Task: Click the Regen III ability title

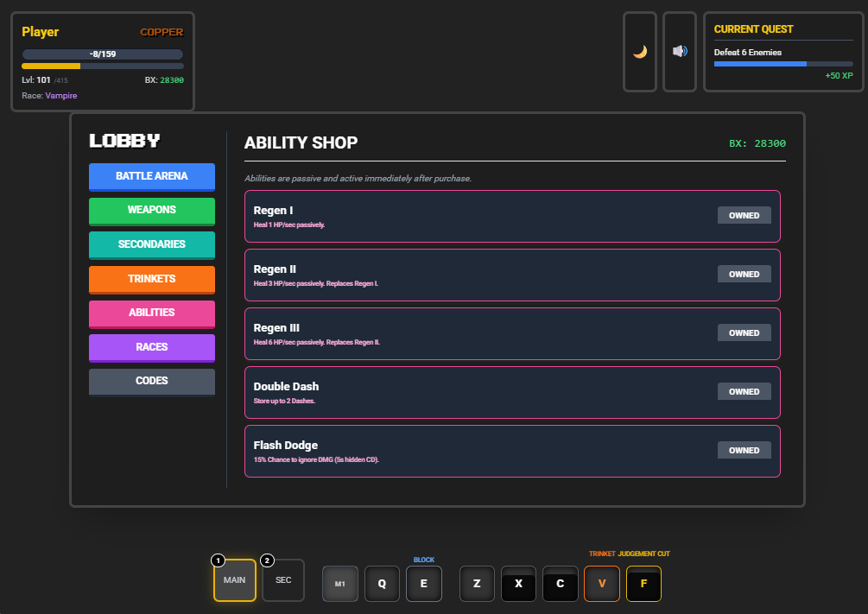Action: coord(276,328)
